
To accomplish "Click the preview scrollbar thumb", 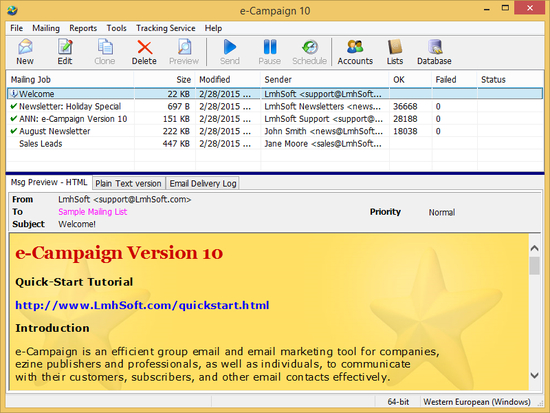I will coord(534,266).
